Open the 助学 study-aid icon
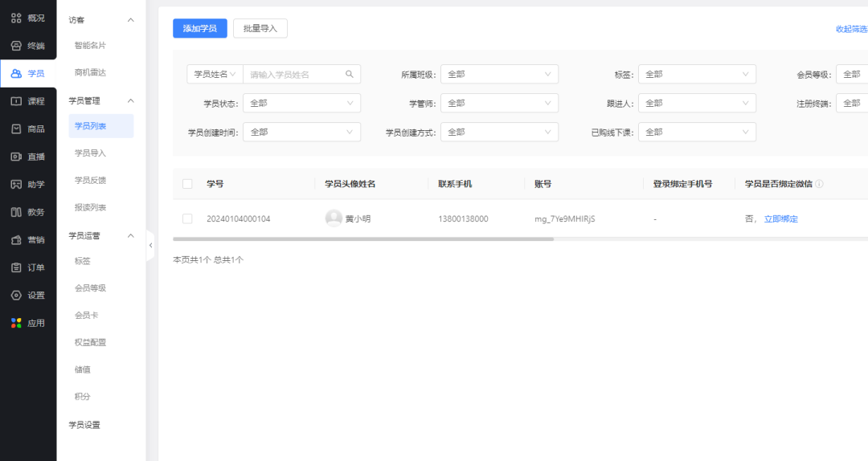Image resolution: width=868 pixels, height=461 pixels. (x=16, y=184)
